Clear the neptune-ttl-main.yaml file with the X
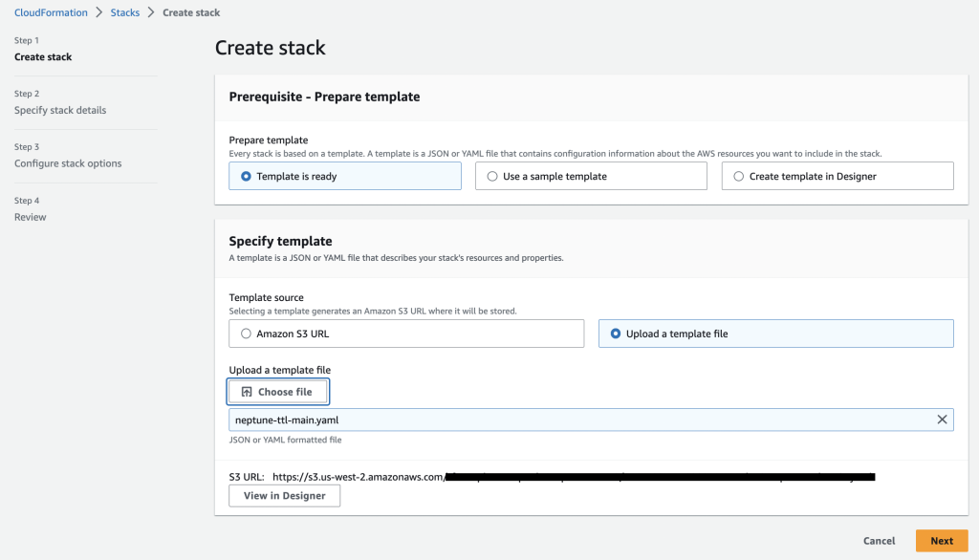Screen dimensions: 979x560 click(x=942, y=419)
